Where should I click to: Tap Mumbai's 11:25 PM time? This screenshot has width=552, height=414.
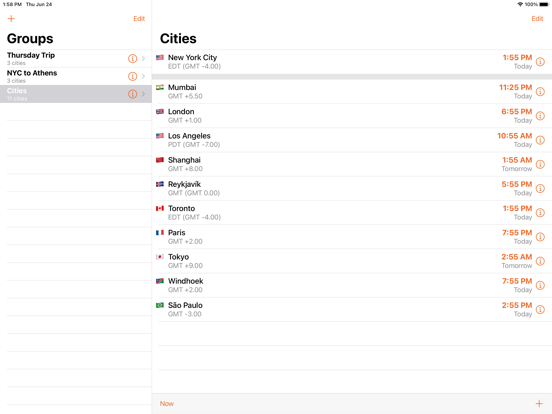[x=515, y=87]
